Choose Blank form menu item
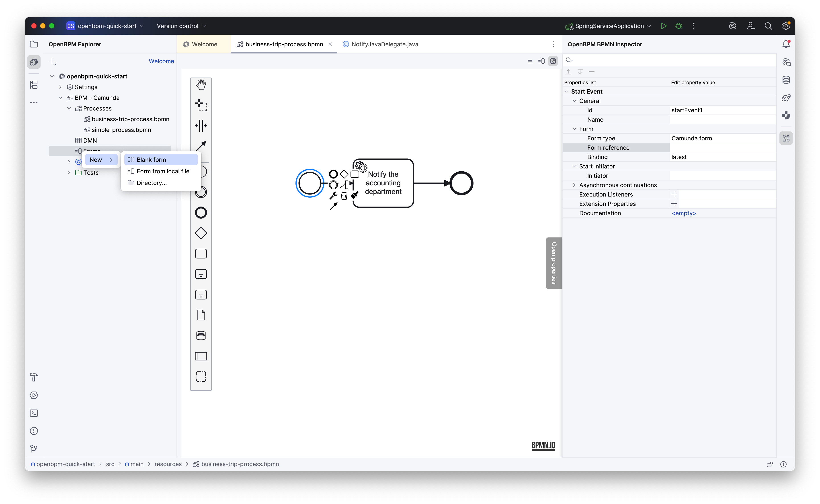This screenshot has height=504, width=820. [x=161, y=160]
